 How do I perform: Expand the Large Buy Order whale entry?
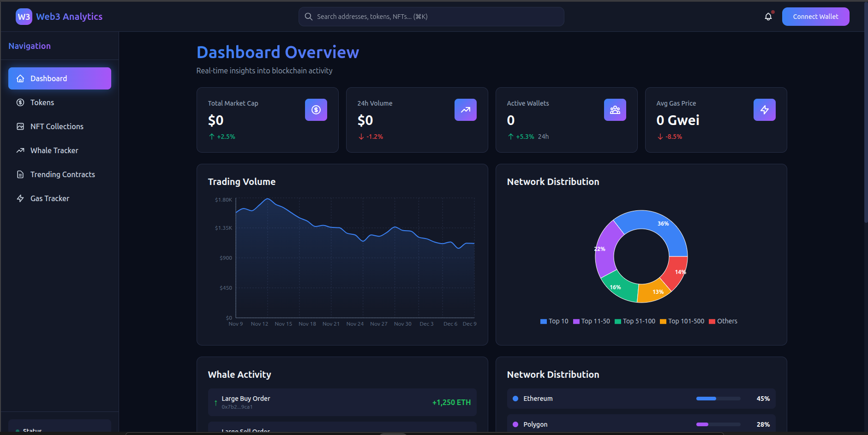point(341,402)
